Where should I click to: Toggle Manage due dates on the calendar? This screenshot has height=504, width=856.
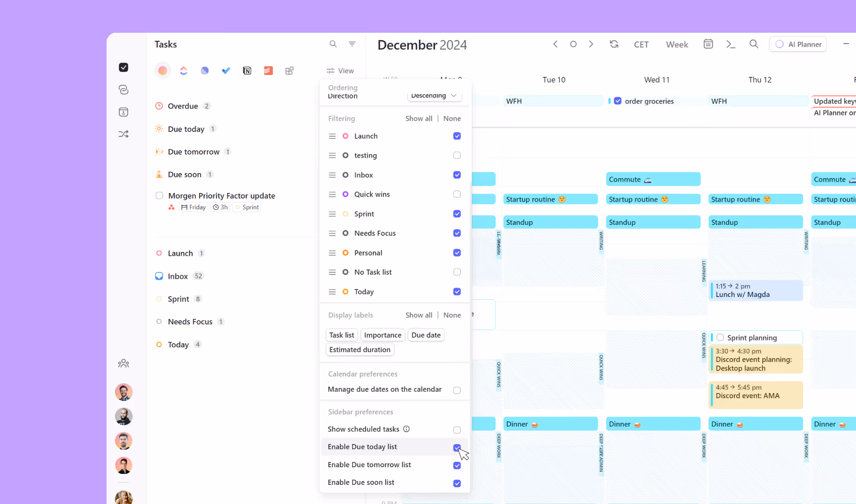pos(457,390)
